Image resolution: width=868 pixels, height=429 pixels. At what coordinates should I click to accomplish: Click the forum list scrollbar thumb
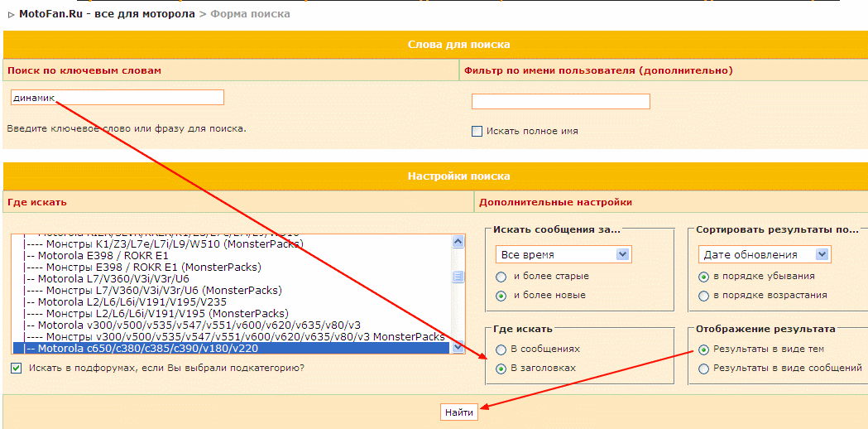pyautogui.click(x=458, y=276)
